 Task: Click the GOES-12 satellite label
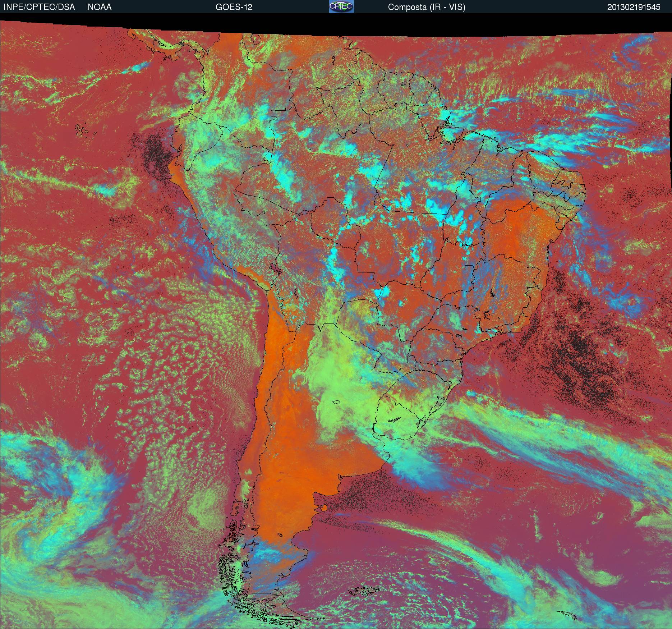234,7
